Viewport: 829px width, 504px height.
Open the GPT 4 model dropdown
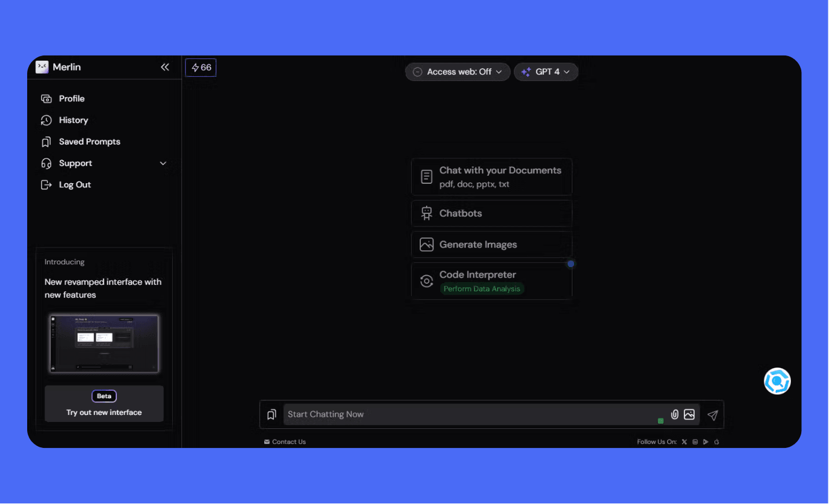tap(546, 72)
